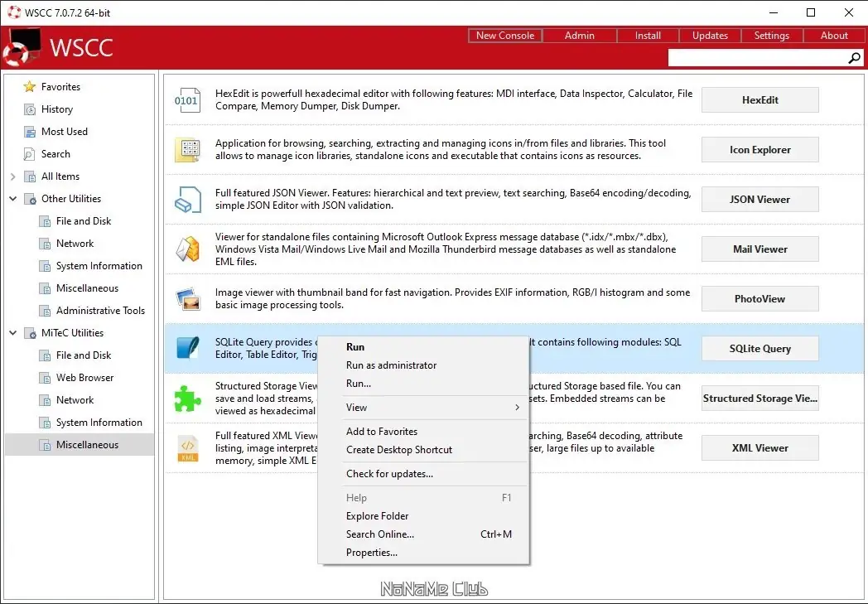Click the WSCC lifebuoy logo
The width and height of the screenshot is (868, 604).
coord(21,47)
